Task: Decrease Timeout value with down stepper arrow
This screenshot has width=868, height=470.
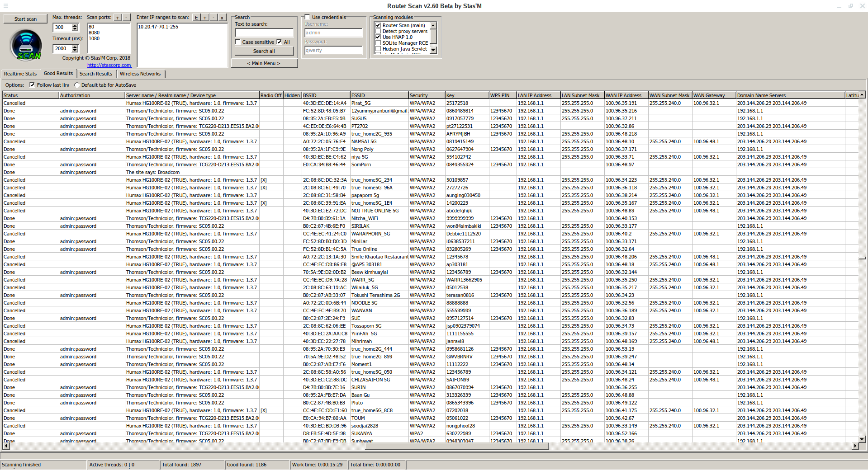Action: (x=75, y=50)
